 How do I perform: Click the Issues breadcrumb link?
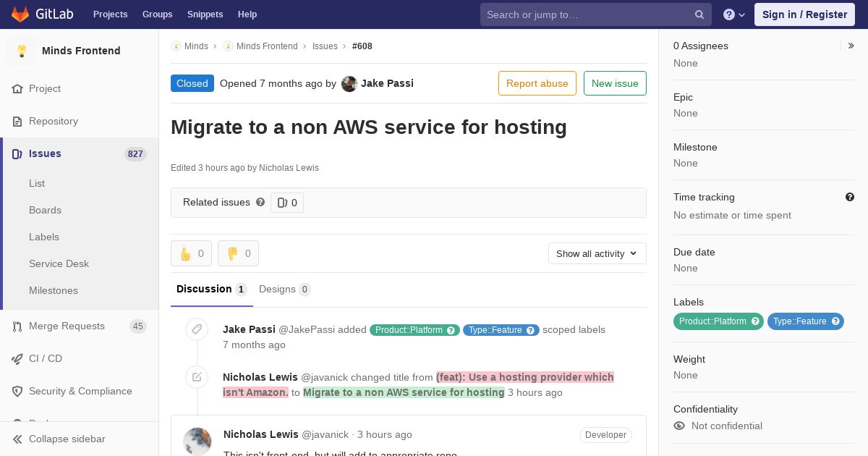coord(325,46)
